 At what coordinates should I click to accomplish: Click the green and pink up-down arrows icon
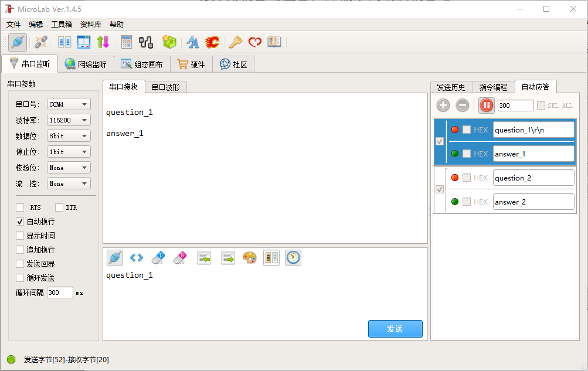click(x=103, y=42)
